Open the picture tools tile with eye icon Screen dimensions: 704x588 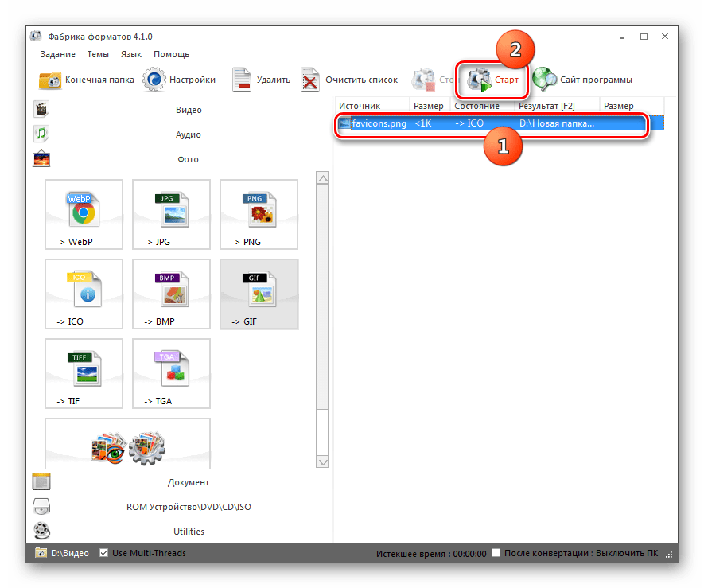[x=127, y=443]
